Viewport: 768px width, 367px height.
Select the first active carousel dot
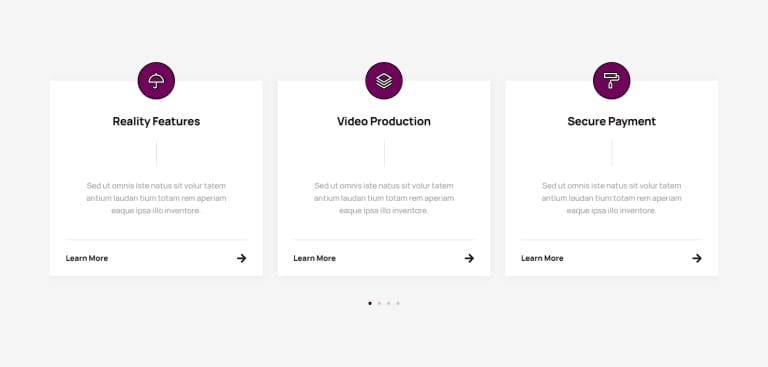pyautogui.click(x=370, y=303)
